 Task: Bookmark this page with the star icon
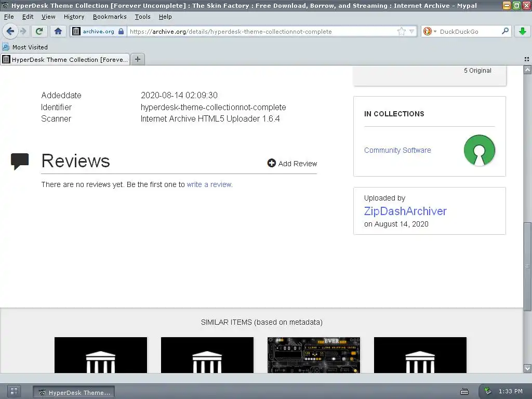pos(402,31)
